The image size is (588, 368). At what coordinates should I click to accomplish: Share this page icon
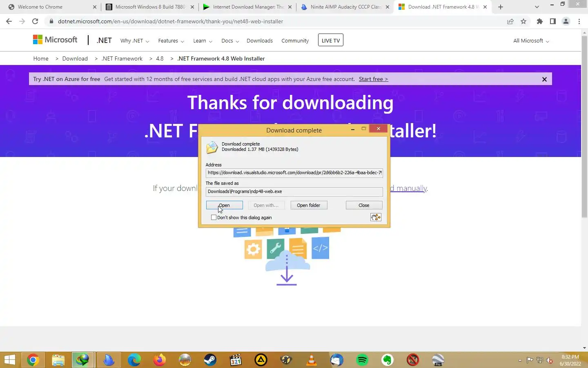[x=510, y=21]
